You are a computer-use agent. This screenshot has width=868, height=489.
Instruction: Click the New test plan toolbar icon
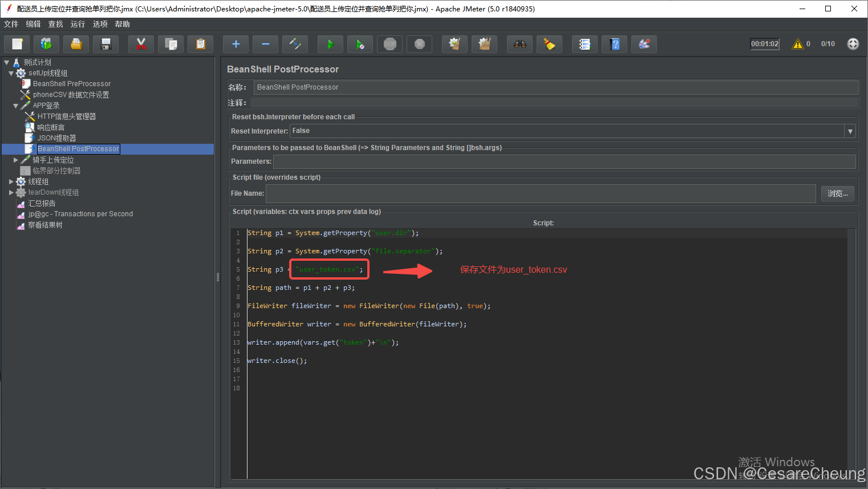pyautogui.click(x=17, y=44)
